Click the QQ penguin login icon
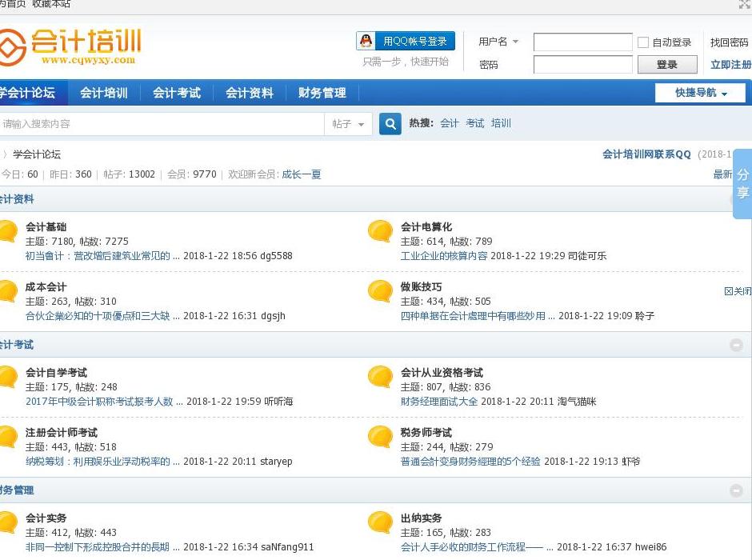 point(366,42)
